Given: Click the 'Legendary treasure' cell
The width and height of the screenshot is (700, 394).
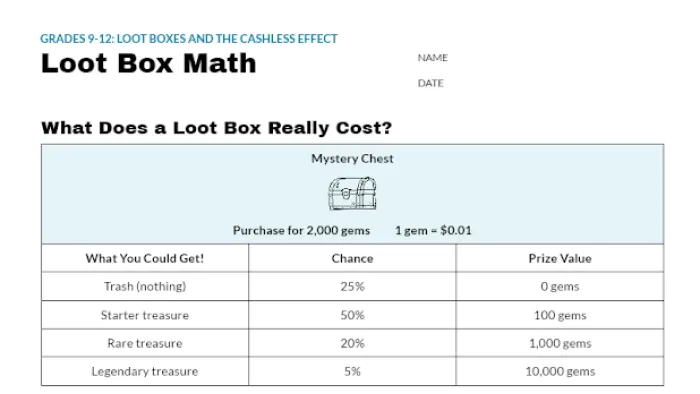Looking at the screenshot, I should pyautogui.click(x=145, y=371).
